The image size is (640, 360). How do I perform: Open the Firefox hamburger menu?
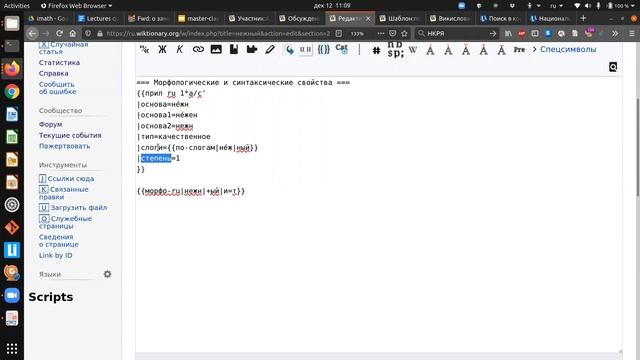click(631, 33)
